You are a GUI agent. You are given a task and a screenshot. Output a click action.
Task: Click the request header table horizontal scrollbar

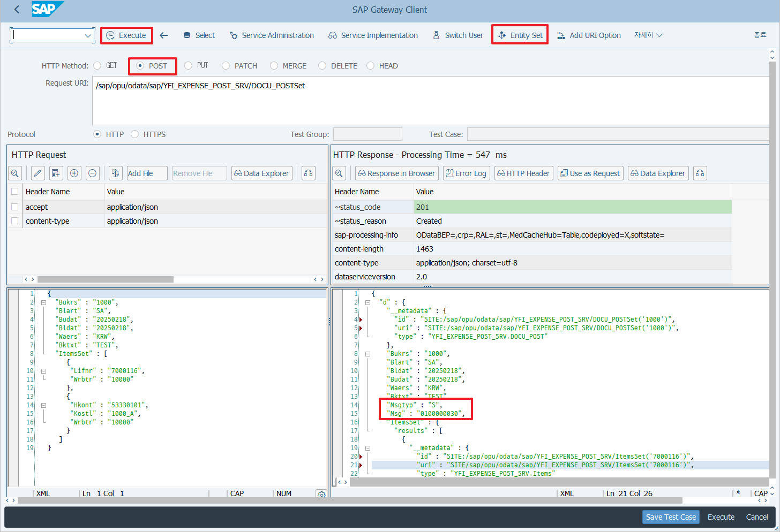pyautogui.click(x=106, y=279)
